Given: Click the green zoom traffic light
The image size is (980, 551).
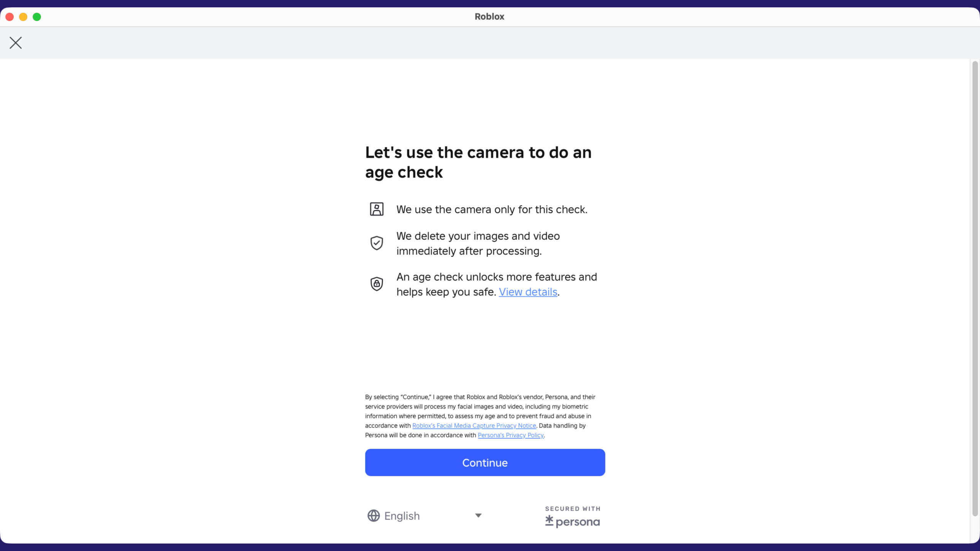Looking at the screenshot, I should pyautogui.click(x=37, y=16).
